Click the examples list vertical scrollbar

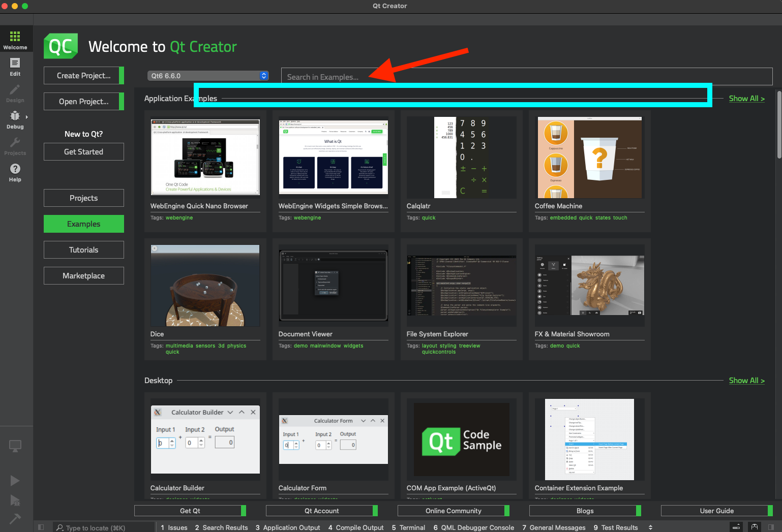[779, 124]
